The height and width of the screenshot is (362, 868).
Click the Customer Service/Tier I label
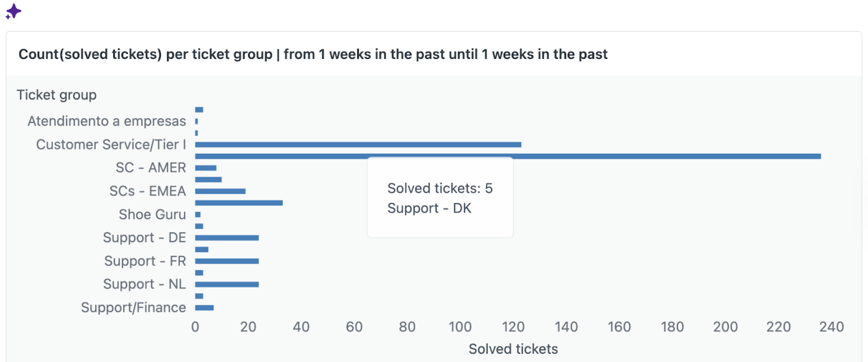pos(111,144)
